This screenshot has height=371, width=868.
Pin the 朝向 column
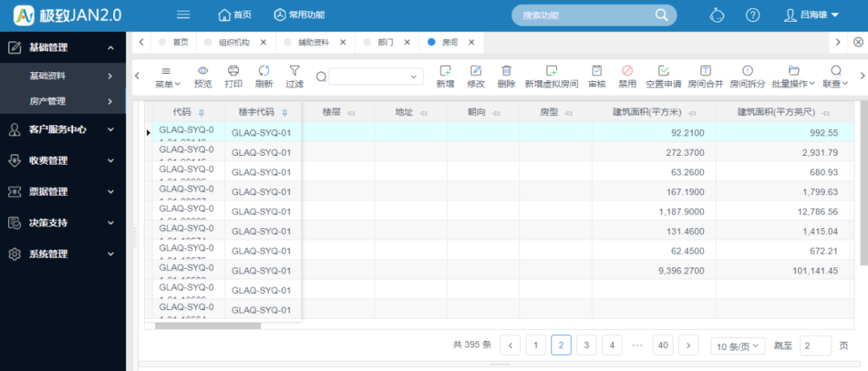point(496,112)
